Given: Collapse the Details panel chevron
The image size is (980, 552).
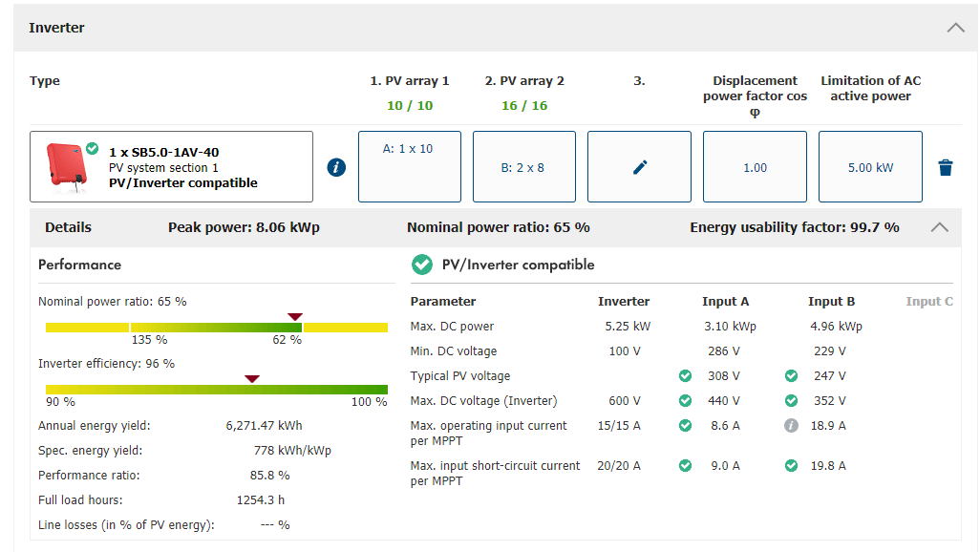Looking at the screenshot, I should 939,227.
